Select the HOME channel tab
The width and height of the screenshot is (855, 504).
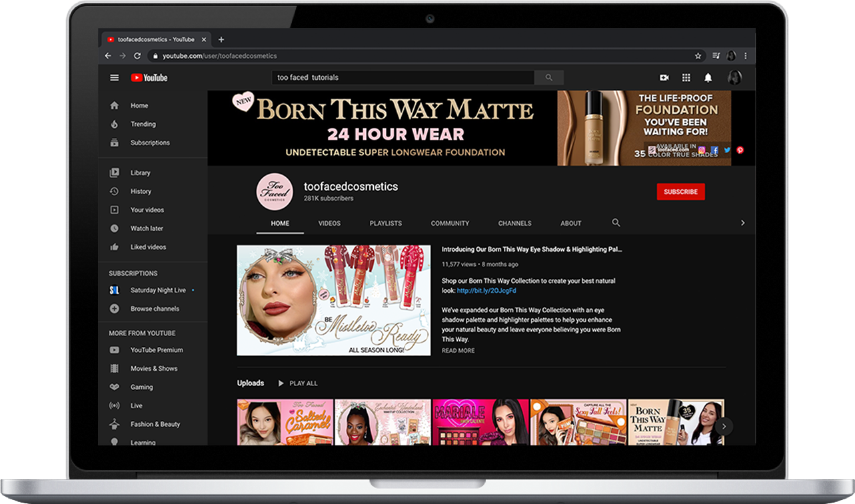click(280, 224)
